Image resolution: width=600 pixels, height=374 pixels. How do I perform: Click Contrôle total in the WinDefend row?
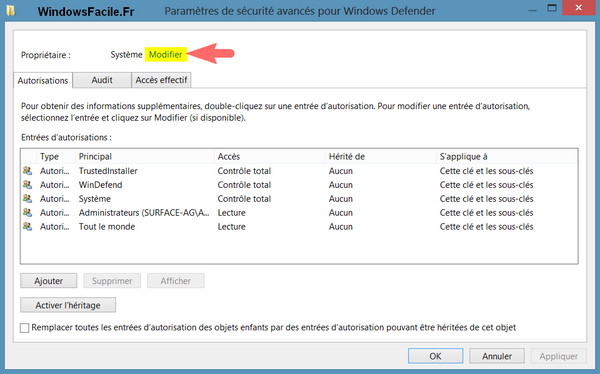(244, 185)
